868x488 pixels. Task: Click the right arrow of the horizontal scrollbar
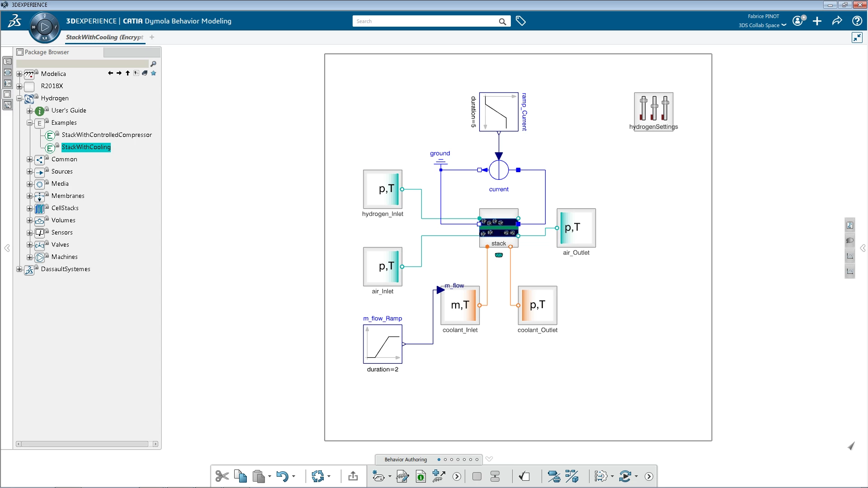coord(156,444)
